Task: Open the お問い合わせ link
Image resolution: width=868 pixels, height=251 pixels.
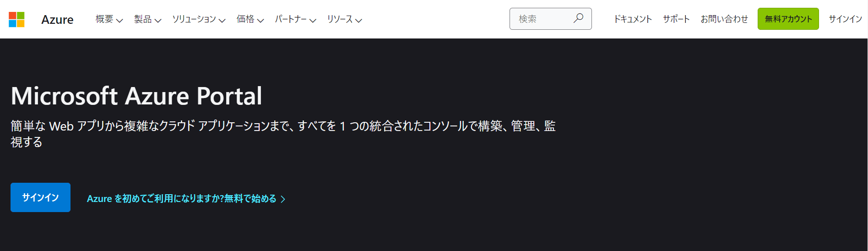Action: [724, 19]
